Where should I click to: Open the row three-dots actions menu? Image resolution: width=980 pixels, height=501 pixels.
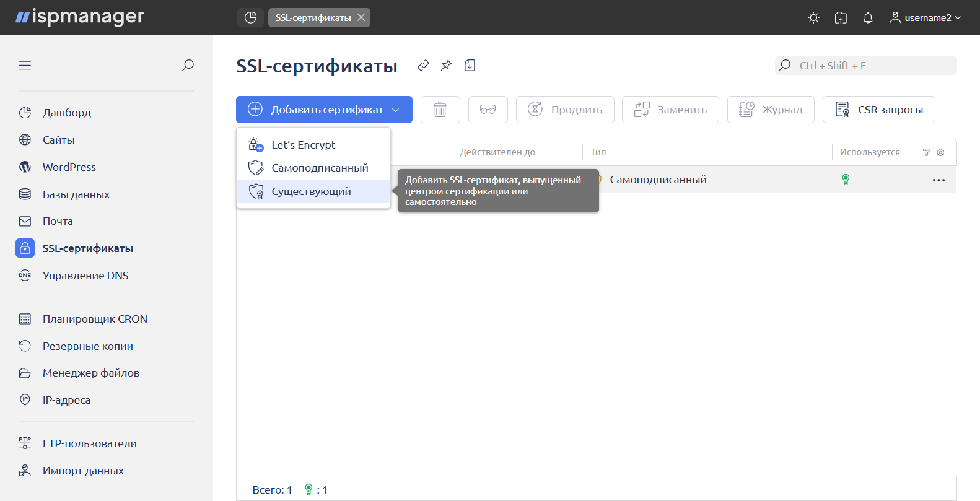click(x=938, y=180)
